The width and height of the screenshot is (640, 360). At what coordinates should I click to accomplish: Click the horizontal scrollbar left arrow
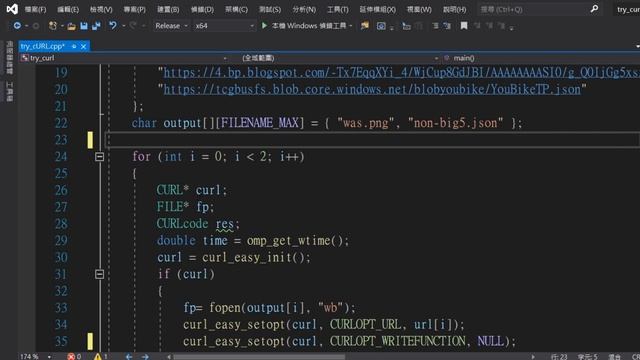(x=169, y=357)
